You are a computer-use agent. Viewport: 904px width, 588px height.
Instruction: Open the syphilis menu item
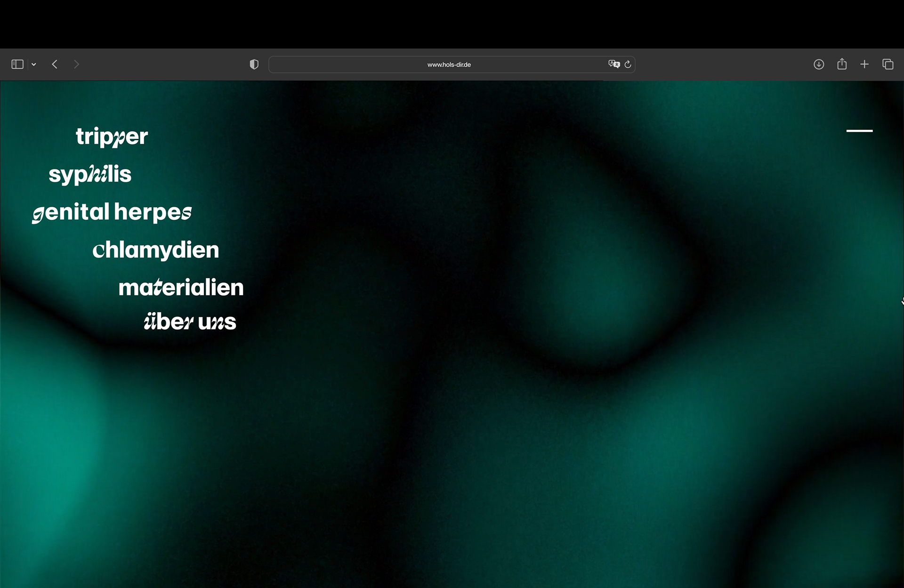click(x=90, y=174)
